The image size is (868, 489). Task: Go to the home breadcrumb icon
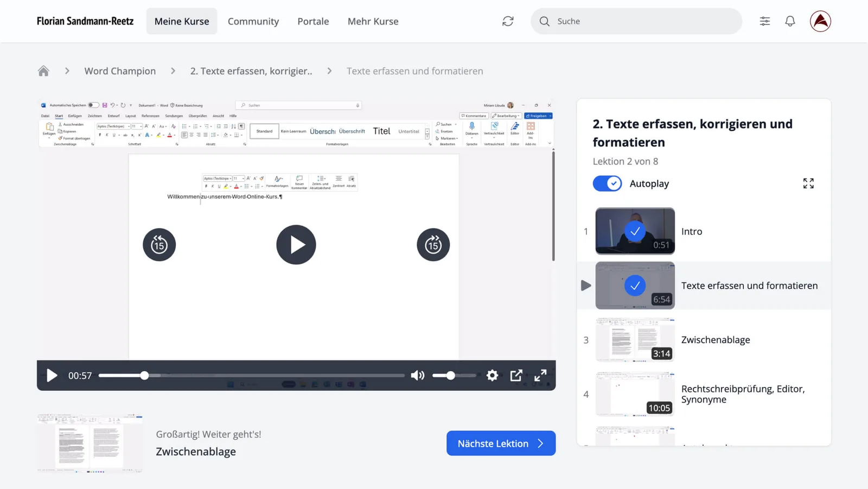click(x=43, y=71)
